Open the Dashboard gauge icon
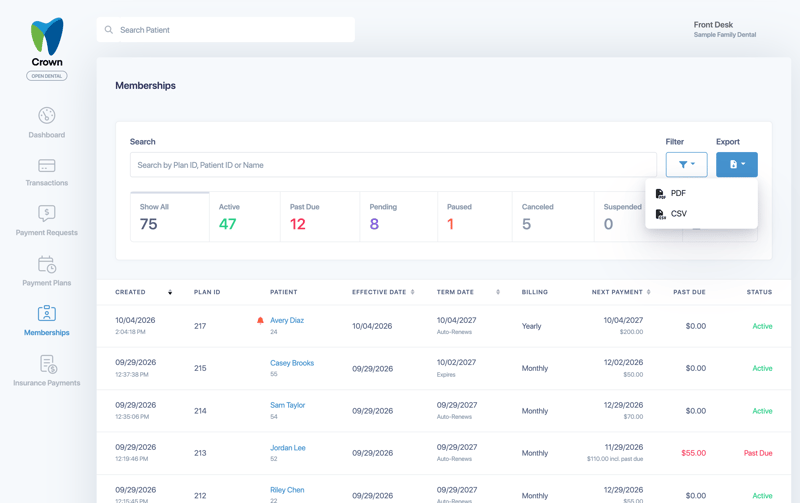 click(x=47, y=115)
